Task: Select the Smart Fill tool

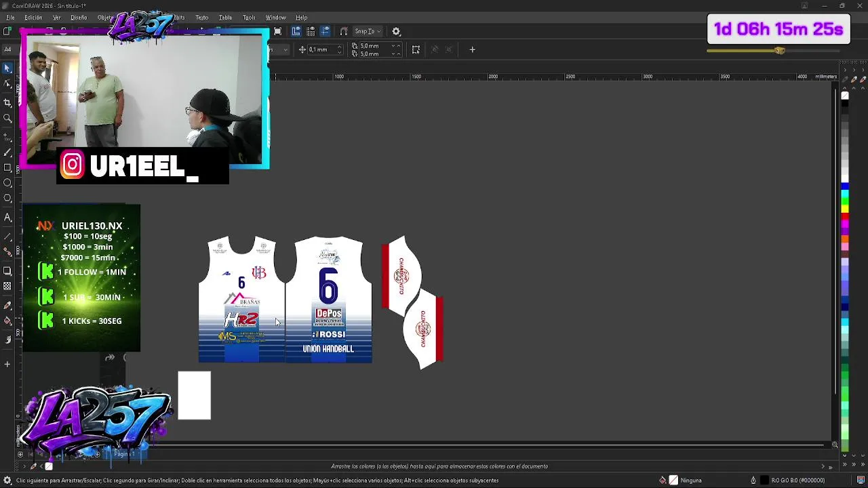Action: click(x=7, y=340)
